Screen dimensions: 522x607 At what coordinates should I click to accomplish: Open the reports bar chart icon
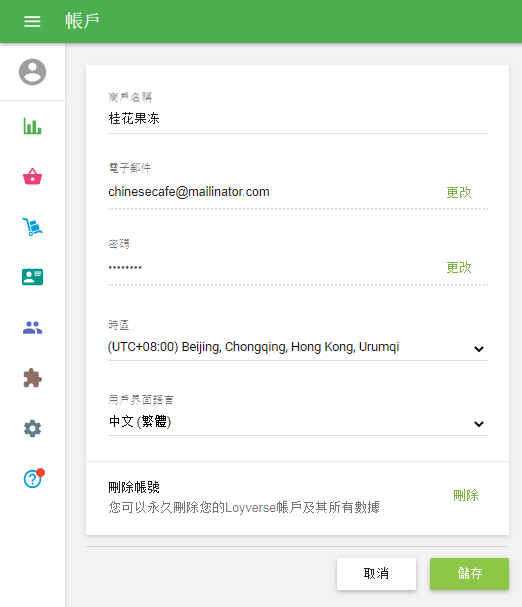coord(33,126)
